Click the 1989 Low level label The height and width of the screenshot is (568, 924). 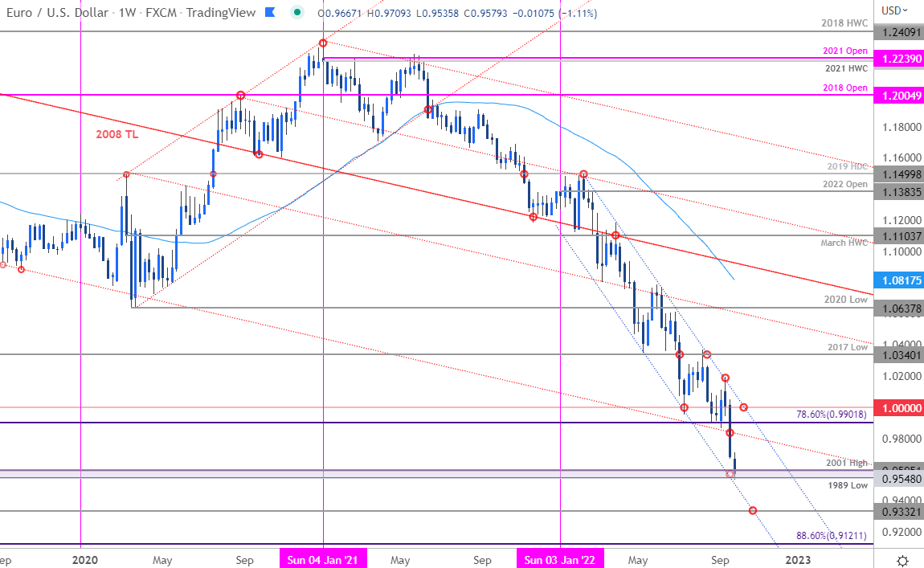click(848, 485)
